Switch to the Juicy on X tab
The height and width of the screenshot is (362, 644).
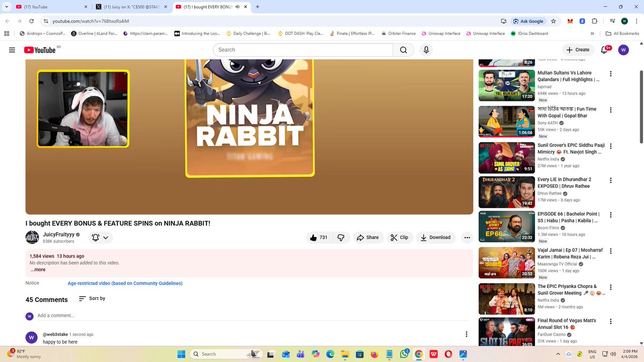tap(130, 7)
